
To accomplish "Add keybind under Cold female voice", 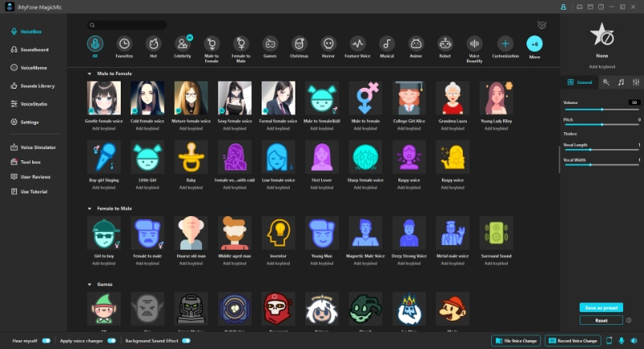I will 147,129.
